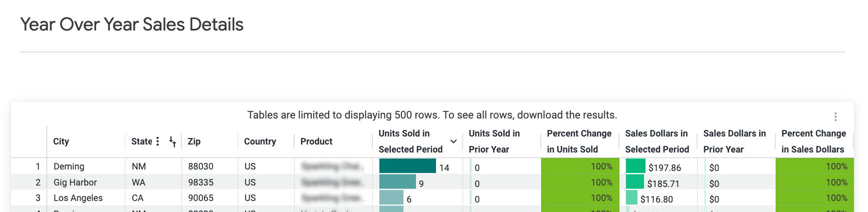Viewport: 868px width, 212px height.
Task: Select the City column header
Action: [x=61, y=141]
